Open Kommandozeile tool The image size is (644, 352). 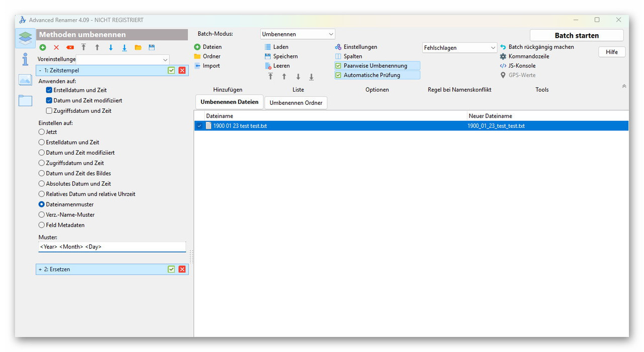pyautogui.click(x=524, y=56)
